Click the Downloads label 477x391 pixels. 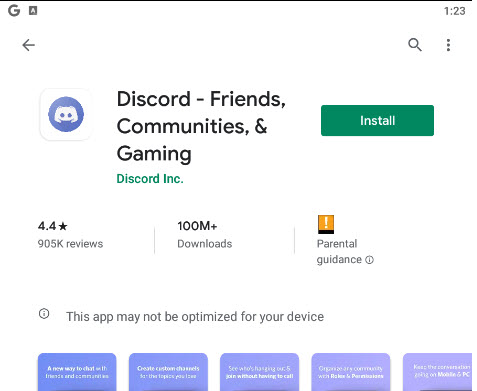click(205, 244)
